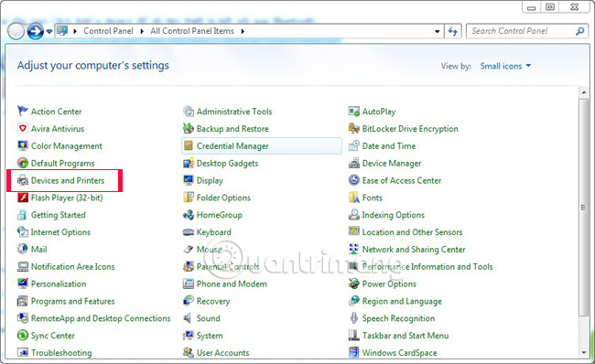Open the Indexing Options link
Screen dimensions: 595x364
coord(393,215)
